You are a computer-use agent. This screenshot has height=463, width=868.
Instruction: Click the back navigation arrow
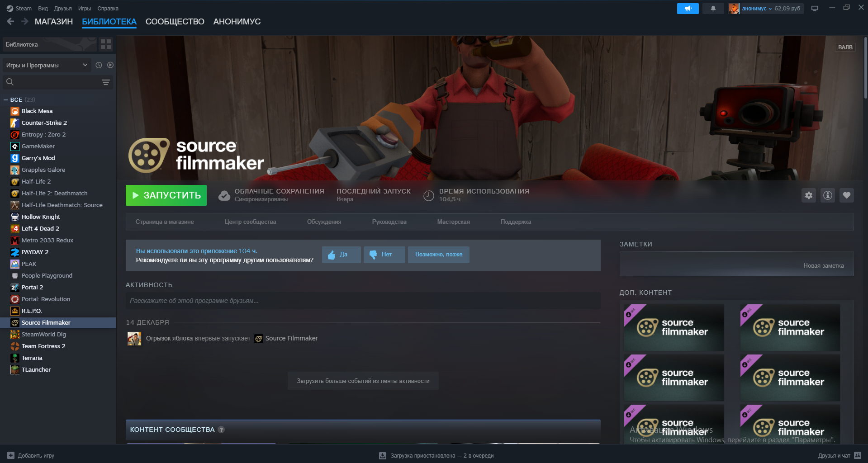tap(10, 21)
